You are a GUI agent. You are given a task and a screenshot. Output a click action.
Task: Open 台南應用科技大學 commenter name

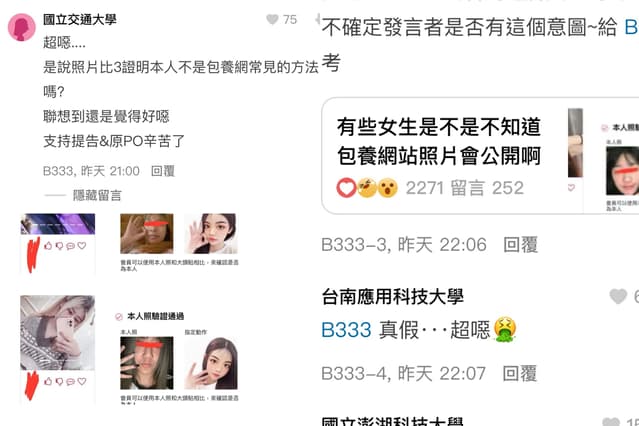(x=392, y=296)
